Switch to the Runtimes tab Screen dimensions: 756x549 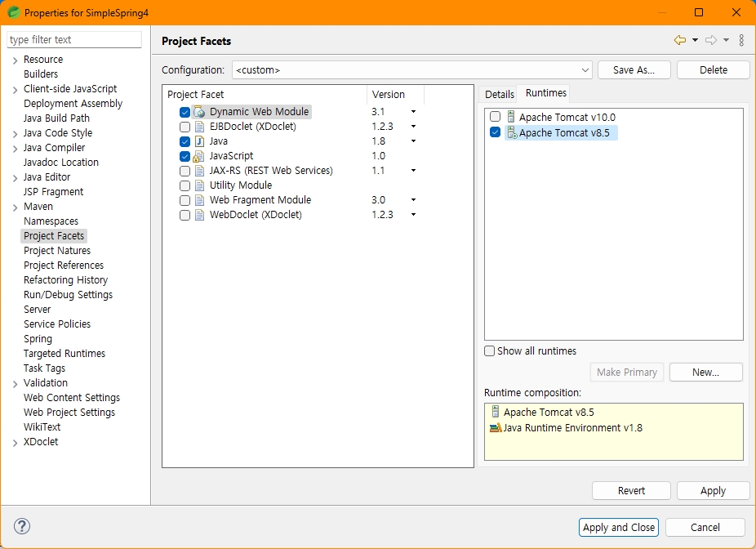click(x=546, y=92)
